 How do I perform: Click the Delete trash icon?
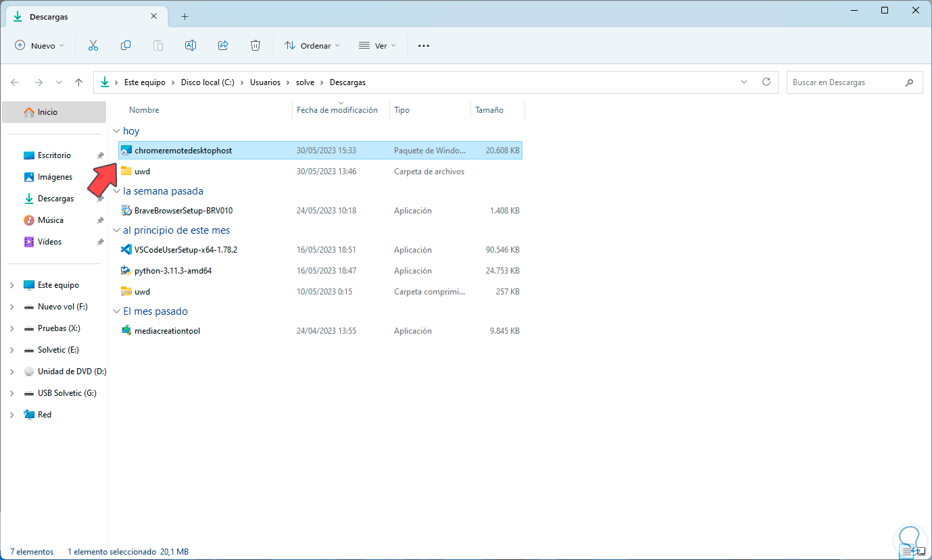tap(255, 46)
